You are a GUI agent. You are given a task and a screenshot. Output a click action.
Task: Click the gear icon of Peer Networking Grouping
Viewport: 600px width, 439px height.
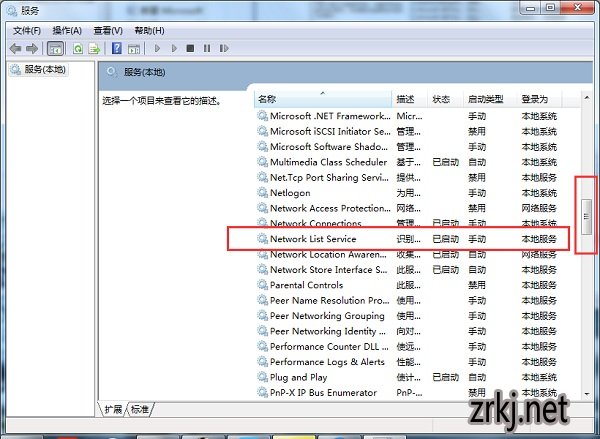(x=262, y=315)
